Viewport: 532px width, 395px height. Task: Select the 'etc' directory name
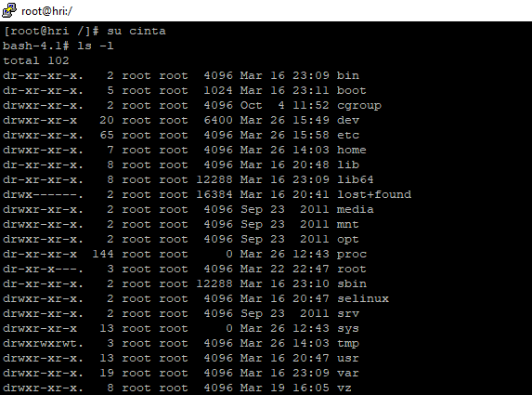pyautogui.click(x=348, y=135)
